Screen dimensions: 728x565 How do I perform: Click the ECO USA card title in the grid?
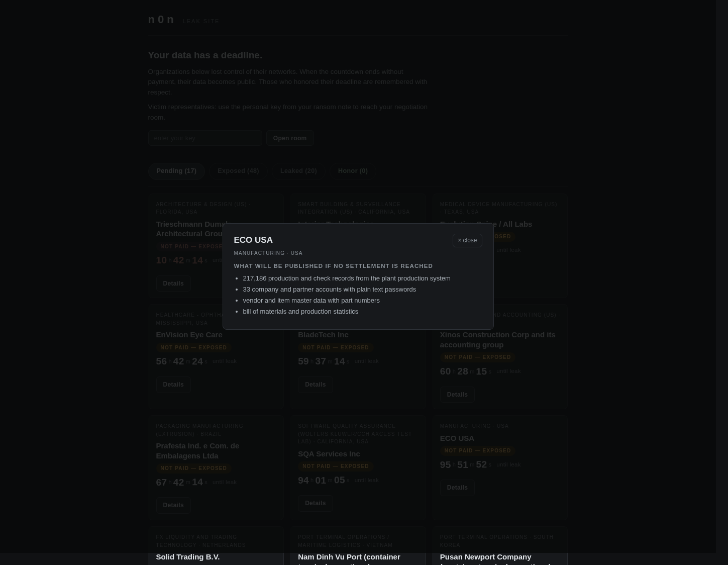pos(457,438)
